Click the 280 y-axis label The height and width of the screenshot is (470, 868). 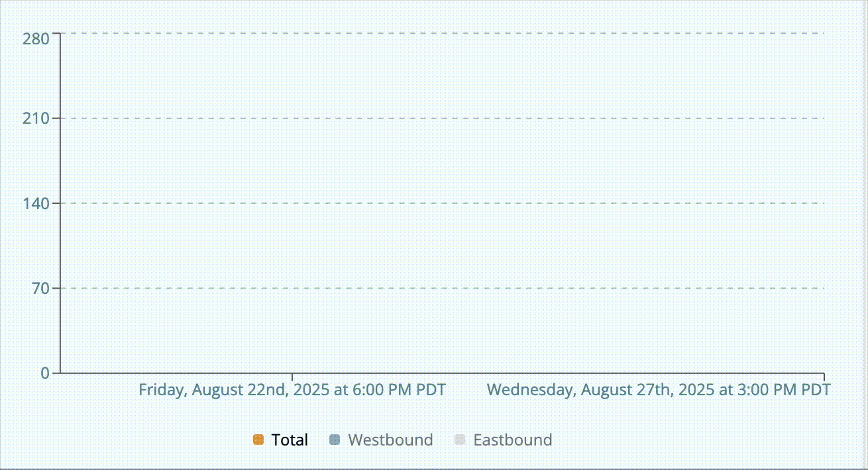[36, 39]
